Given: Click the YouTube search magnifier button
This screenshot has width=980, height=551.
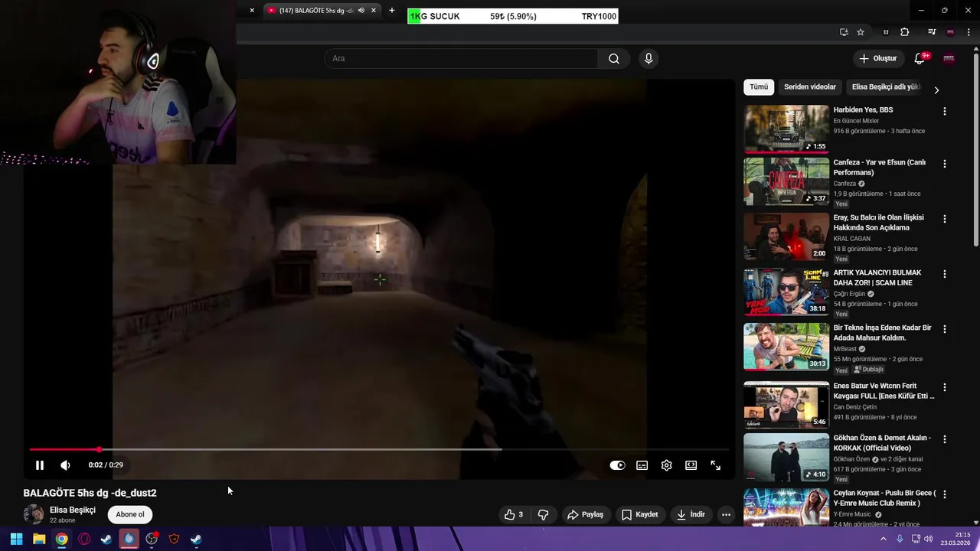Looking at the screenshot, I should pos(614,59).
